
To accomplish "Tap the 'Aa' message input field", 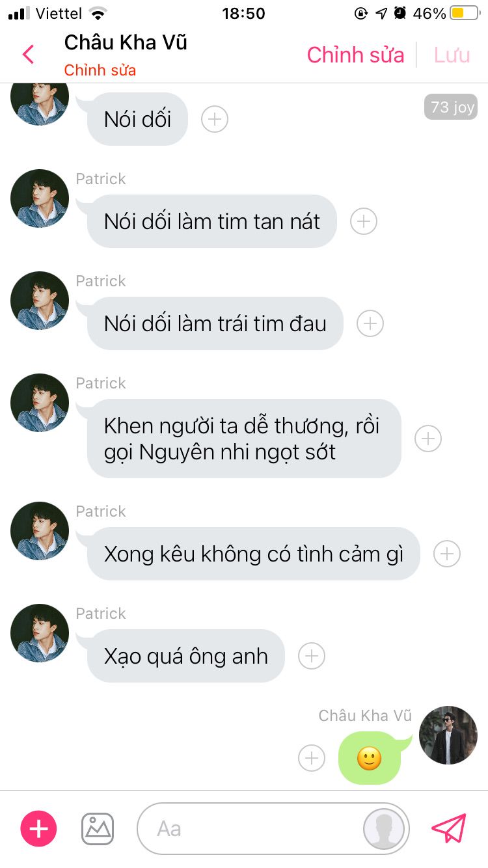I will [x=273, y=829].
